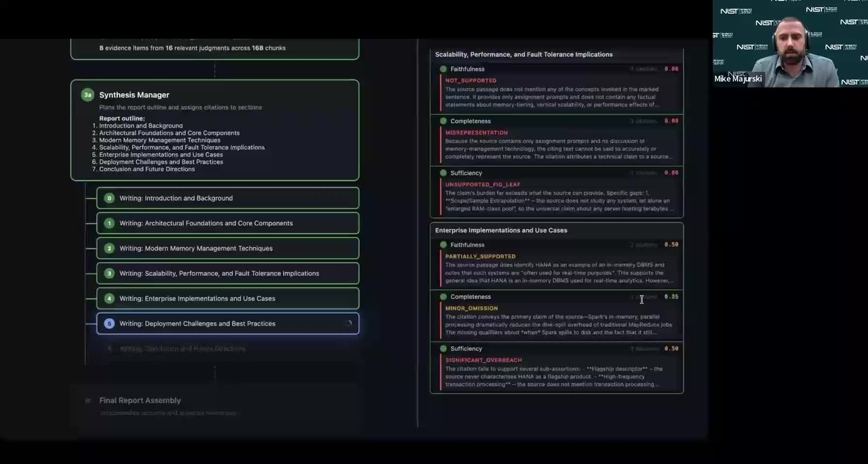The width and height of the screenshot is (868, 464).
Task: Expand the Sufficiency row under Scalability section
Action: pos(466,173)
